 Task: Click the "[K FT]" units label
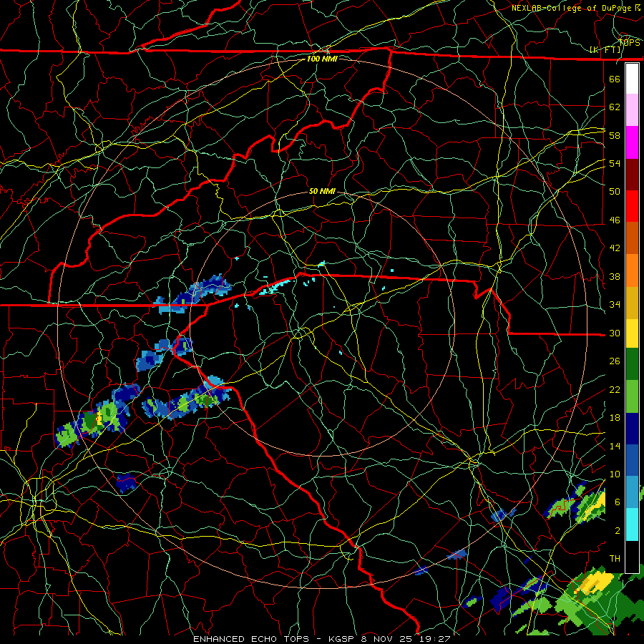click(x=605, y=50)
